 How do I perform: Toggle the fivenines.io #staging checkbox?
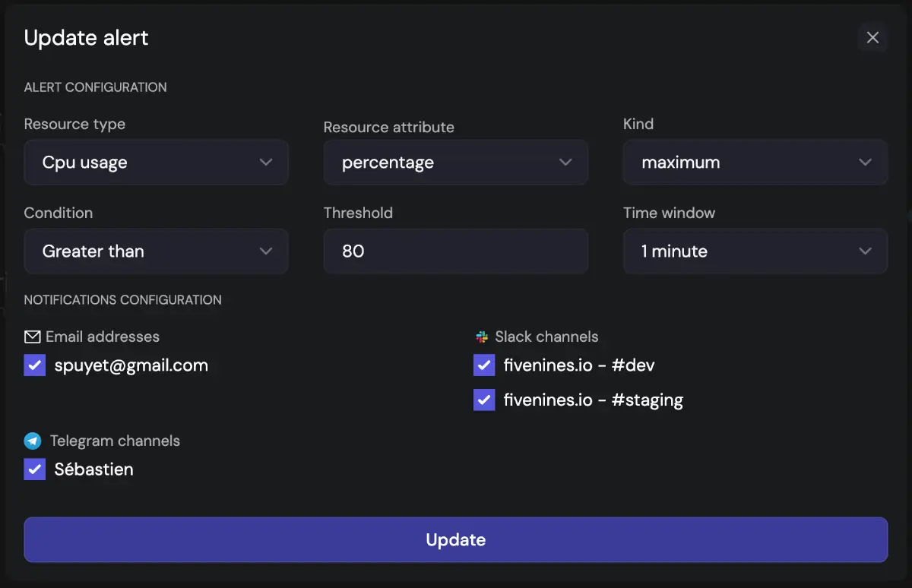(484, 400)
